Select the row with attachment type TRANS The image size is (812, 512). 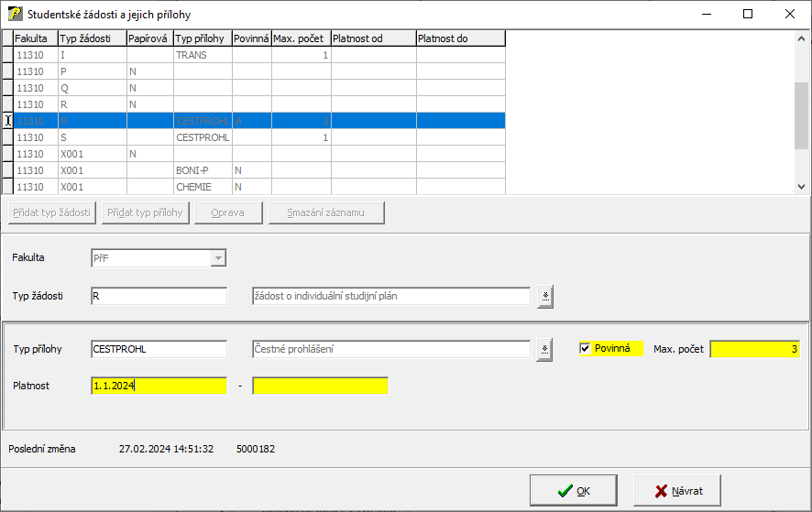(x=202, y=56)
